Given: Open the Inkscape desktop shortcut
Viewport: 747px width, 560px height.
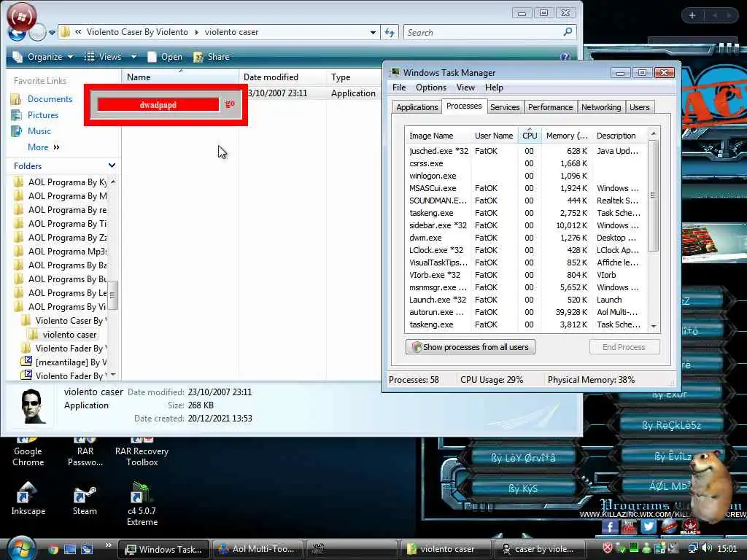Looking at the screenshot, I should 28,498.
